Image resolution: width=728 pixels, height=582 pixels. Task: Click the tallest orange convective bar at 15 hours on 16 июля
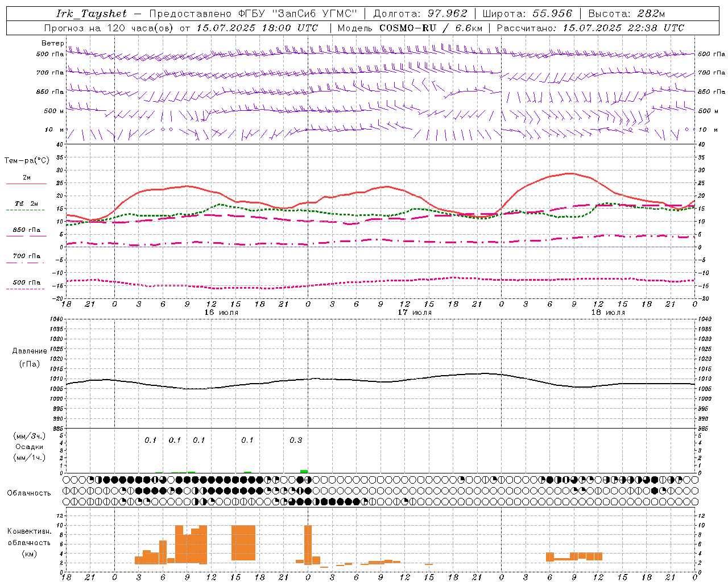(x=243, y=543)
